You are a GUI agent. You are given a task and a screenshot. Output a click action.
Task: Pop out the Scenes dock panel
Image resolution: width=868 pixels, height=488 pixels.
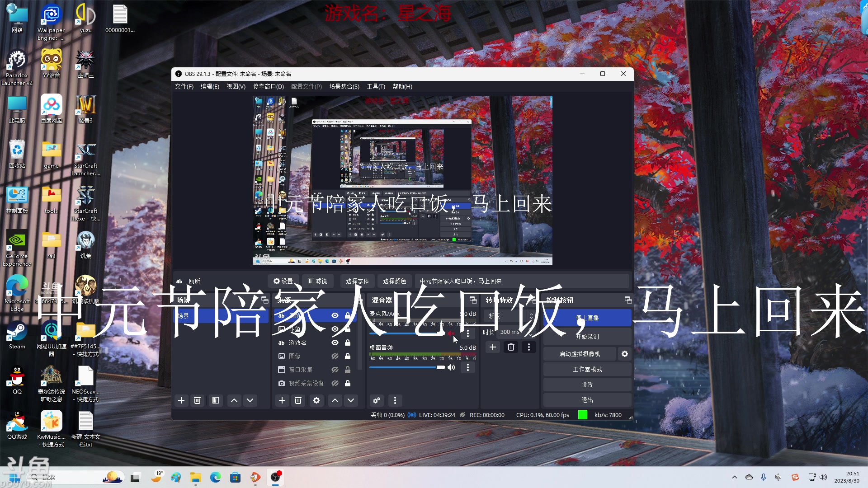(265, 300)
